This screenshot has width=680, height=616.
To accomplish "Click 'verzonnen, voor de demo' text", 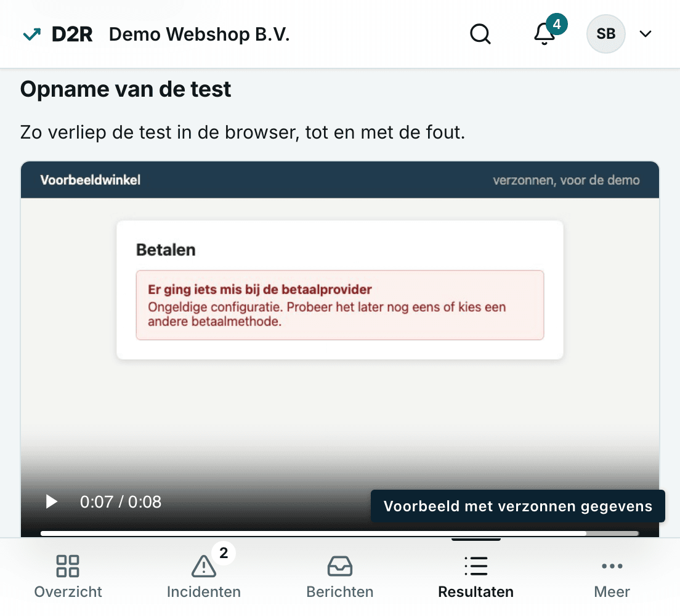I will (x=566, y=180).
